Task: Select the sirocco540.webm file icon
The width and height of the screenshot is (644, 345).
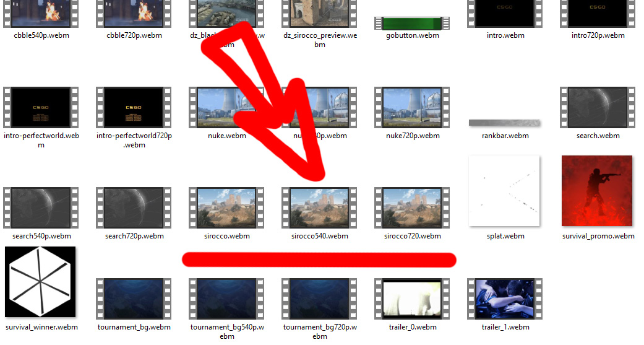Action: point(319,207)
